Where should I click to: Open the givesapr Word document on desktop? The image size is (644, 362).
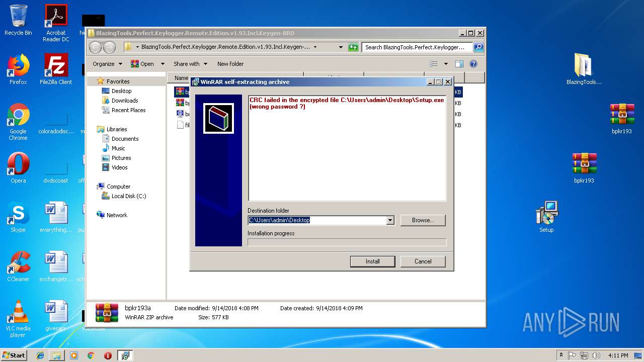(x=56, y=316)
